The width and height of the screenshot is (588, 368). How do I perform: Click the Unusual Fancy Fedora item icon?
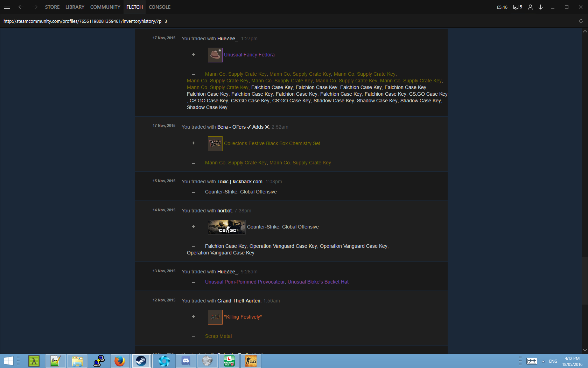click(x=215, y=55)
